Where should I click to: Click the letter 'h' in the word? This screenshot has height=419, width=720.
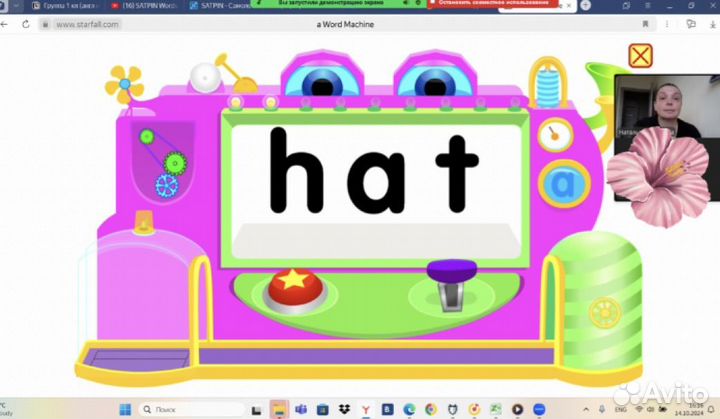point(301,172)
